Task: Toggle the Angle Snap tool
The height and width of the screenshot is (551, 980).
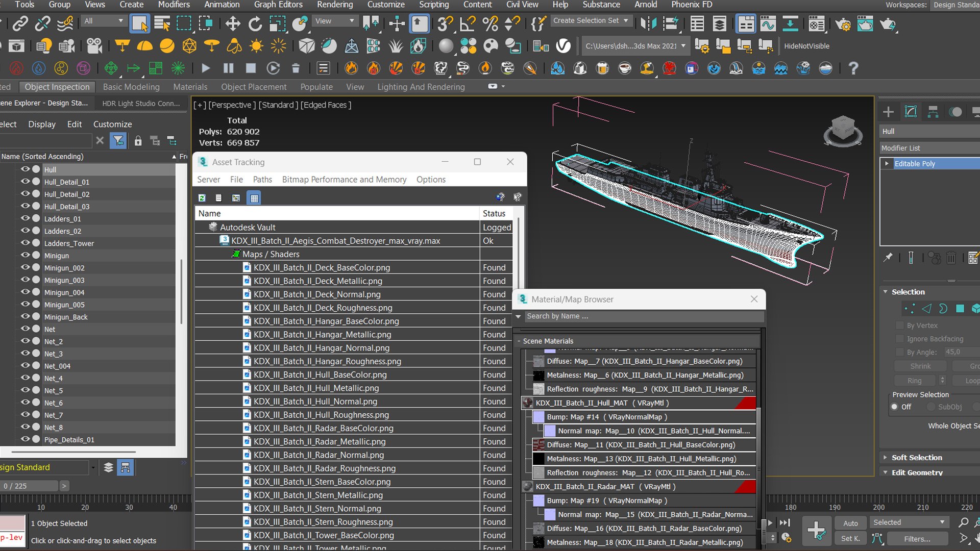Action: click(x=468, y=23)
